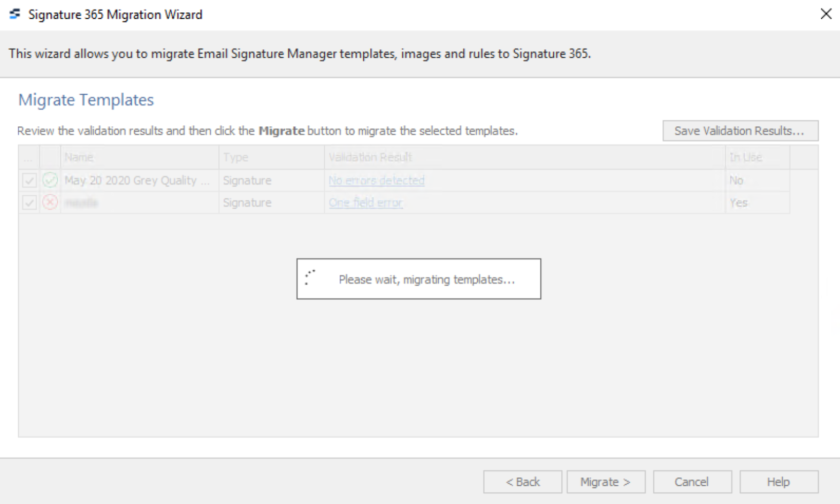Toggle checkbox for May 20 2020 Grey Quality template

click(29, 180)
